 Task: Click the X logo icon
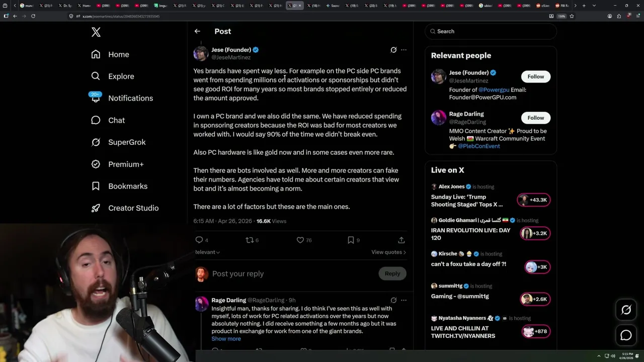(96, 32)
